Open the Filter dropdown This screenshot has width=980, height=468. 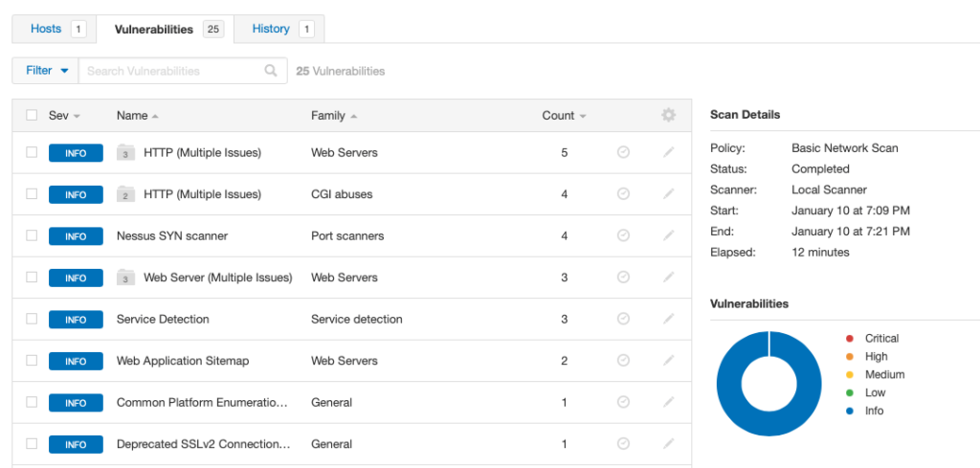click(x=47, y=71)
